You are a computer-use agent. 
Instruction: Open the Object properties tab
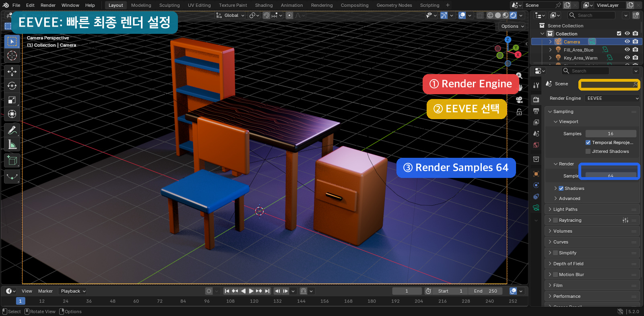pos(536,174)
